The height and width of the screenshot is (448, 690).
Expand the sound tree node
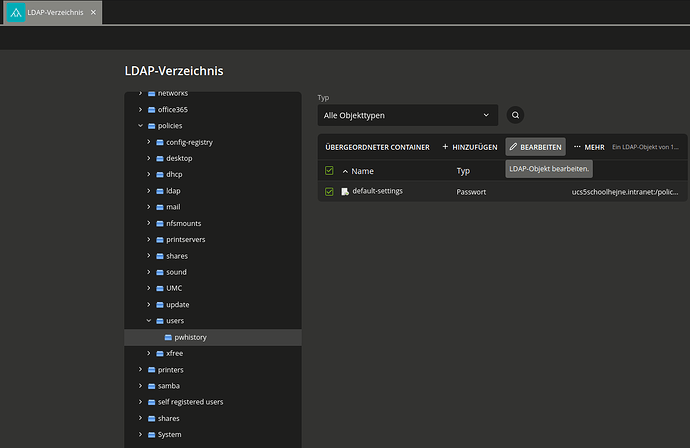tap(149, 272)
